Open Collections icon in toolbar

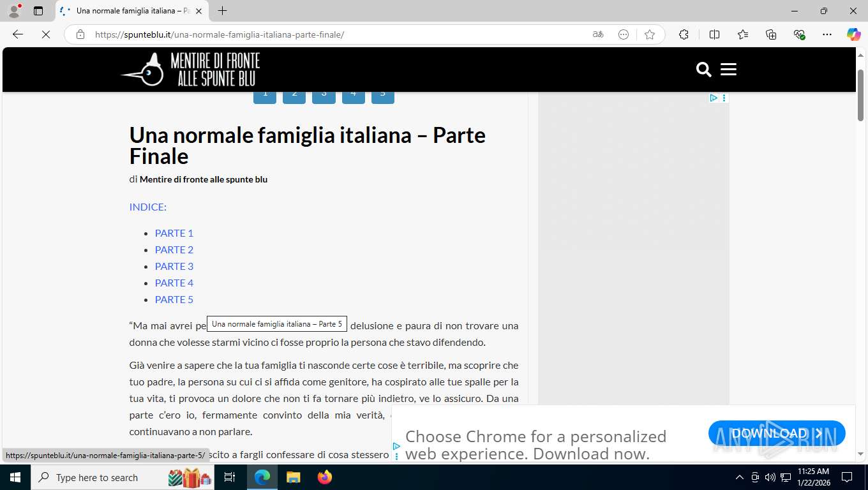click(771, 34)
